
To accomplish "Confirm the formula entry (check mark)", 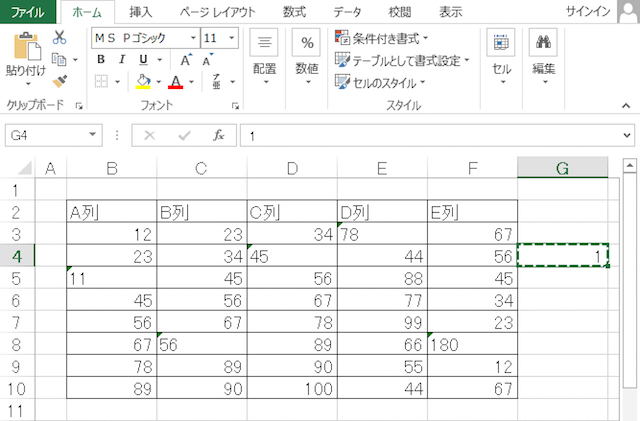I will click(184, 135).
